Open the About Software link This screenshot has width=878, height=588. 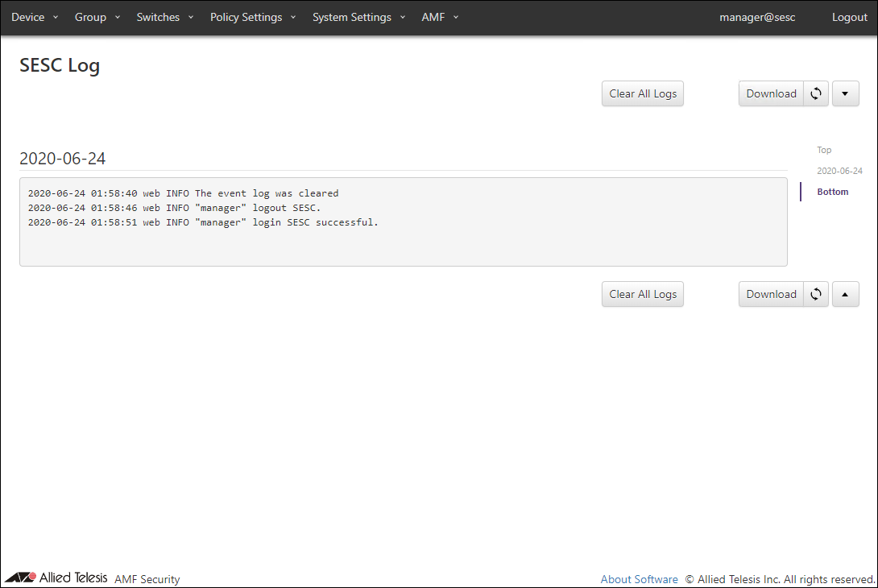(639, 579)
